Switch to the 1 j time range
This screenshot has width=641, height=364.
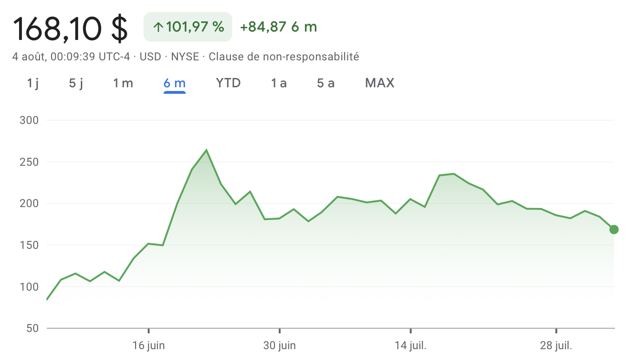[33, 83]
